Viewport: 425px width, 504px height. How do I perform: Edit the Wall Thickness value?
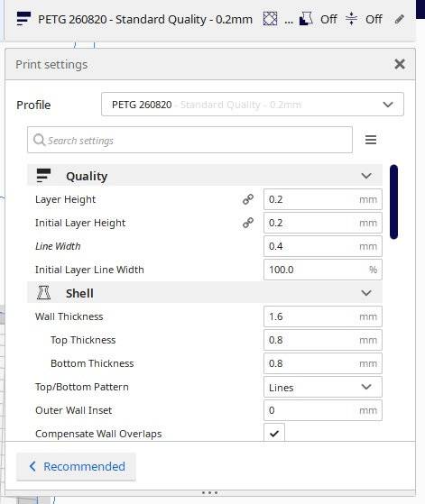323,316
